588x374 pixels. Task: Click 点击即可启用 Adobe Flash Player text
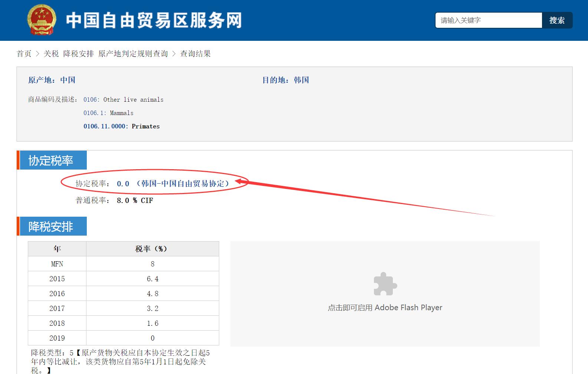[x=385, y=308]
